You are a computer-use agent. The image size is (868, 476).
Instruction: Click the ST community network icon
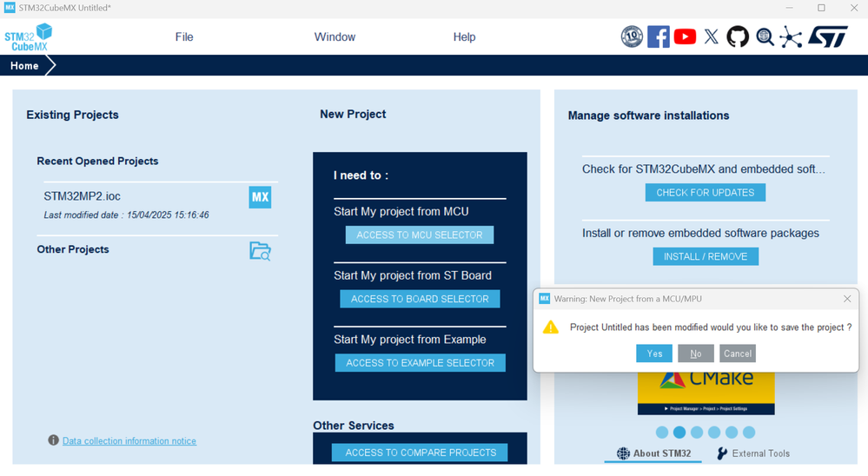coord(791,37)
